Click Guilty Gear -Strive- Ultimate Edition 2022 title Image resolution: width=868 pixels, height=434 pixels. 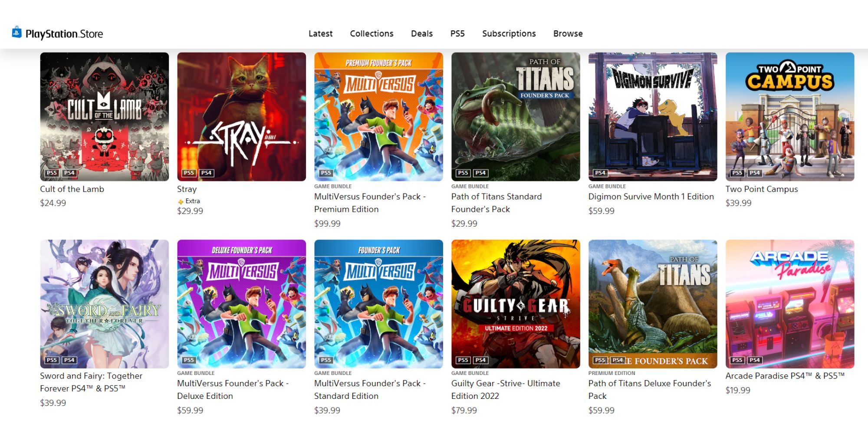506,389
